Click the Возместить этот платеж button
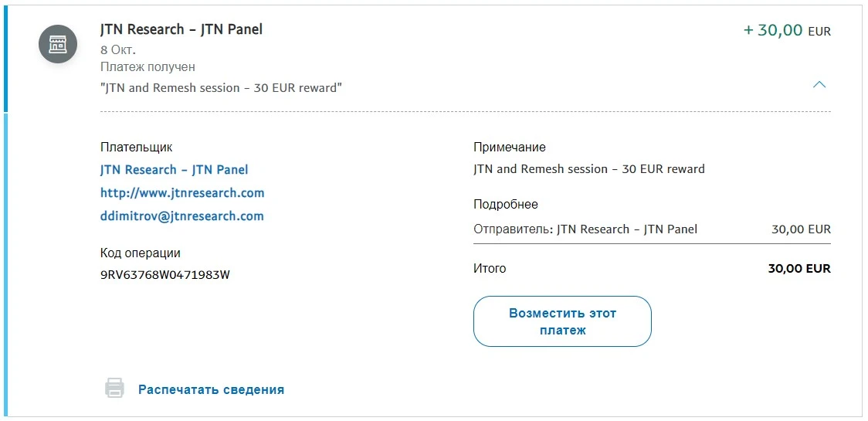 coord(562,321)
